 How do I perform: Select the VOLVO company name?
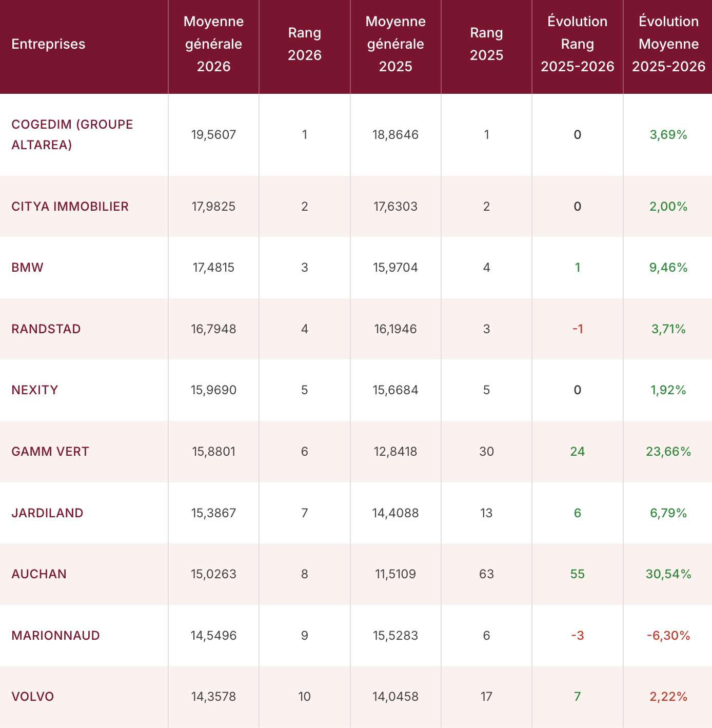point(33,697)
